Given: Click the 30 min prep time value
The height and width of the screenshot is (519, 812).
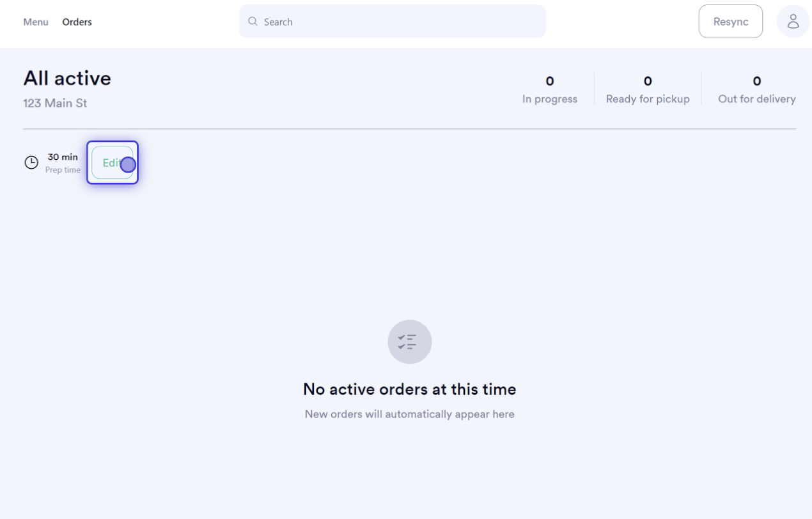Looking at the screenshot, I should (x=63, y=157).
